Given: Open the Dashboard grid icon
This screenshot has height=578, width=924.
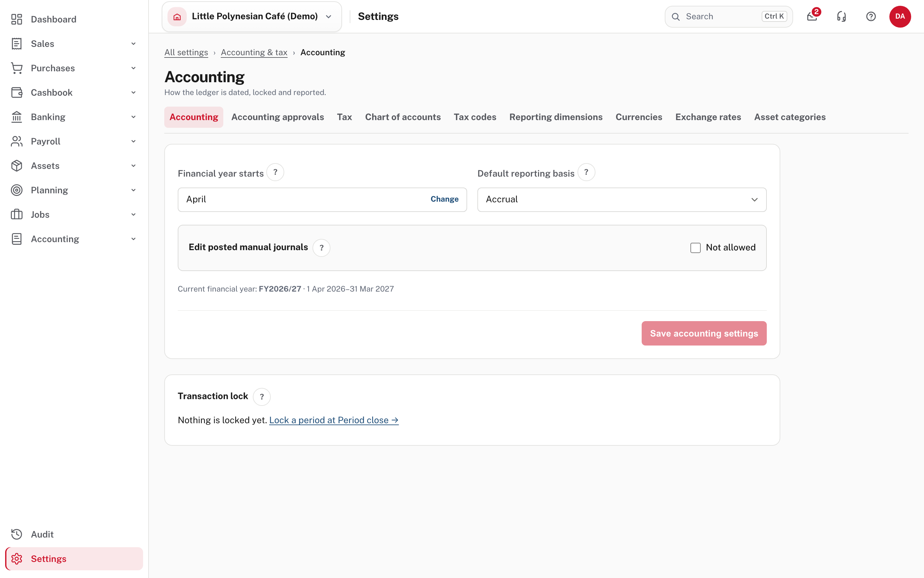Looking at the screenshot, I should coord(16,19).
